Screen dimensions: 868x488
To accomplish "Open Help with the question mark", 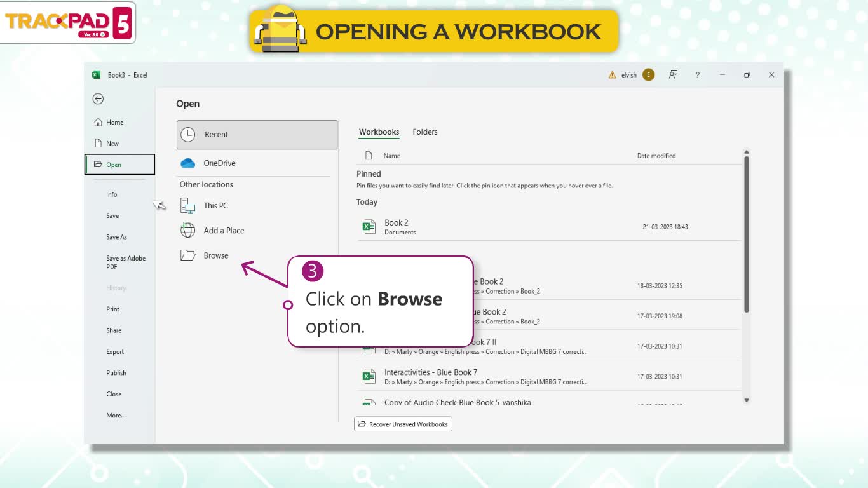I will 697,75.
